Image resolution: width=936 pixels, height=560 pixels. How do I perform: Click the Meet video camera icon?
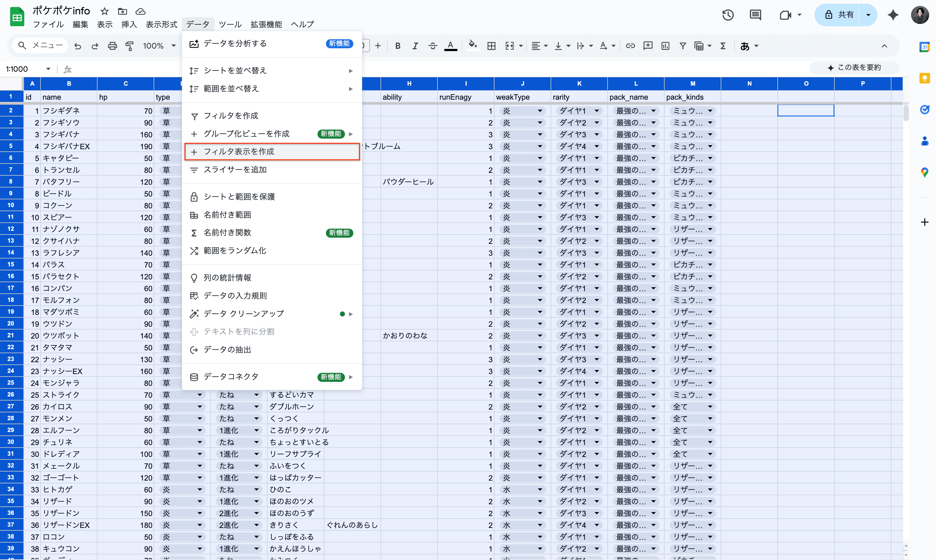(785, 15)
